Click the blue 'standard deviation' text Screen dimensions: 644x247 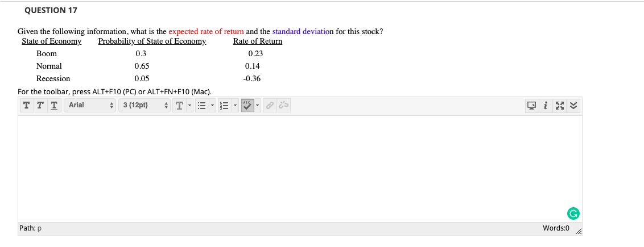tap(300, 32)
